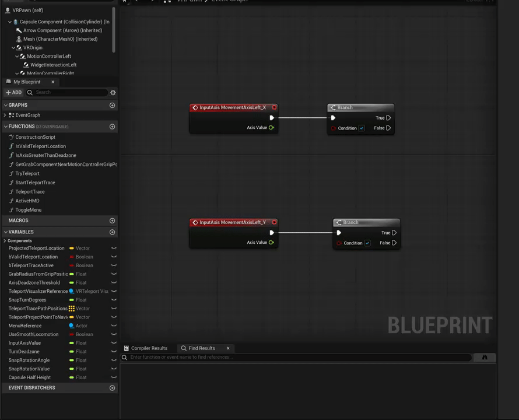
Task: Toggle visibility eye for Capsule Half Height variable
Action: pos(114,377)
